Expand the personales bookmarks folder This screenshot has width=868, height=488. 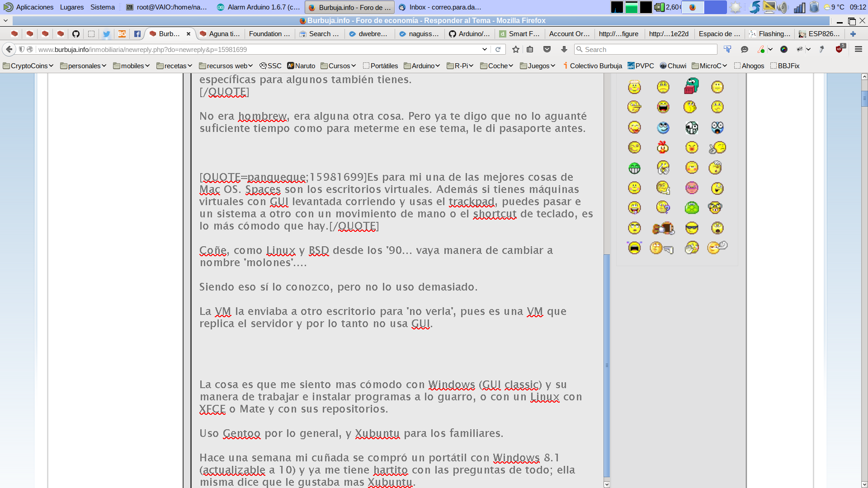click(x=83, y=66)
